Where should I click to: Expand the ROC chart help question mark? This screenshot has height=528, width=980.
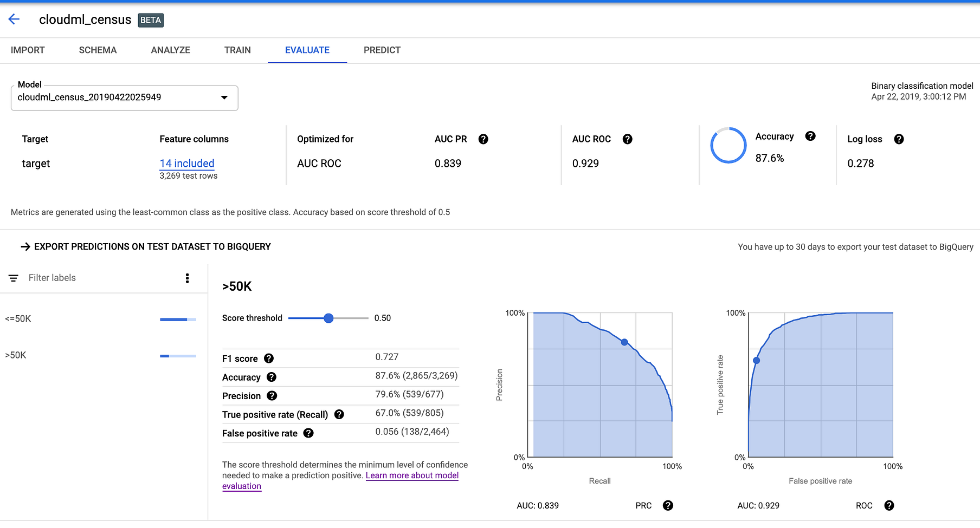(x=889, y=505)
